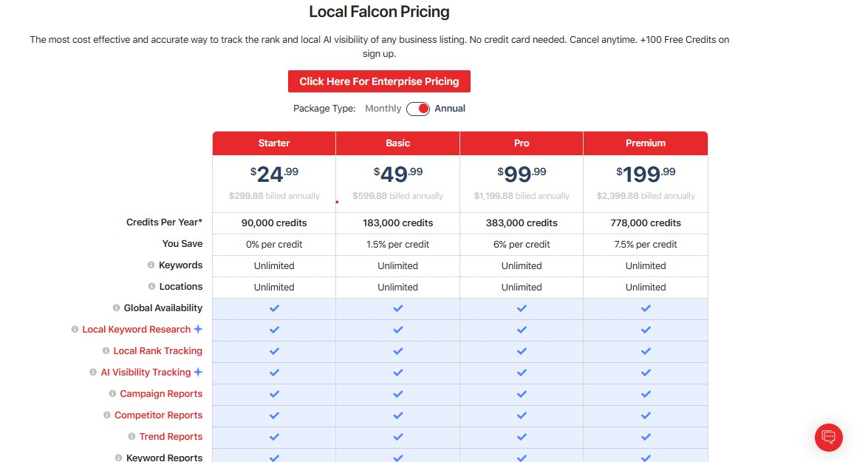The width and height of the screenshot is (868, 462).
Task: Click the info icon beside Local Rank Tracking
Action: (106, 350)
